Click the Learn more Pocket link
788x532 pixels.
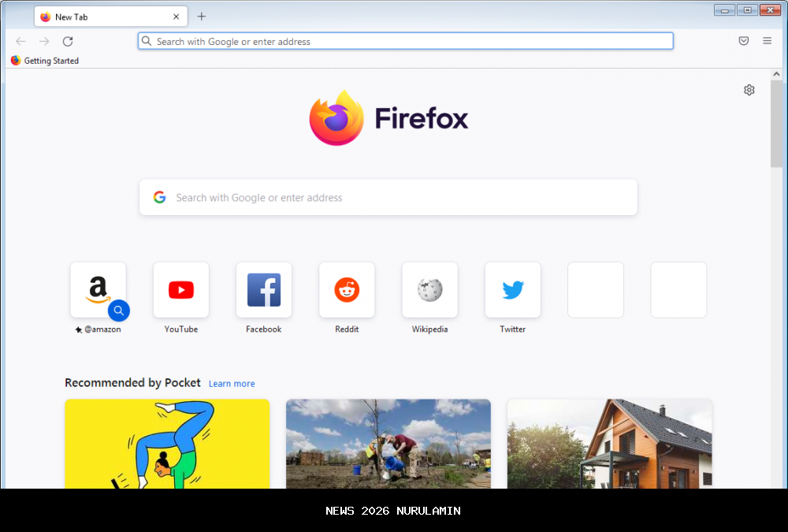(232, 384)
